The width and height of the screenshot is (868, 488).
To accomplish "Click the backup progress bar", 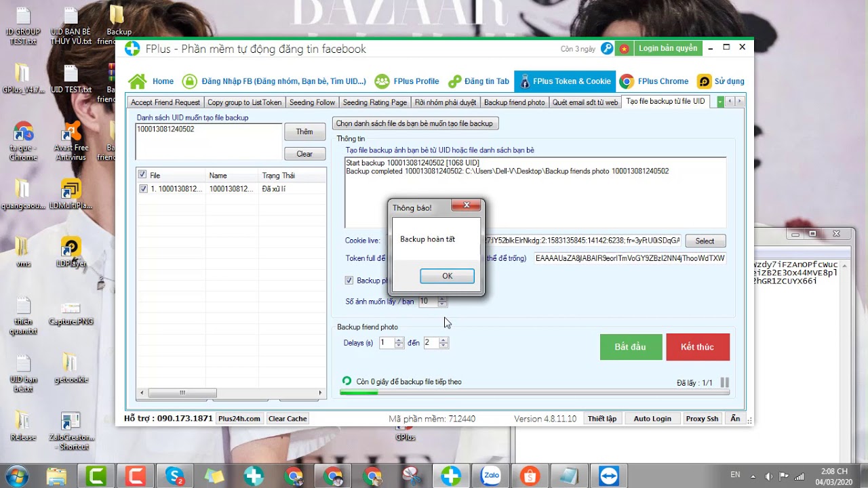I will [534, 392].
